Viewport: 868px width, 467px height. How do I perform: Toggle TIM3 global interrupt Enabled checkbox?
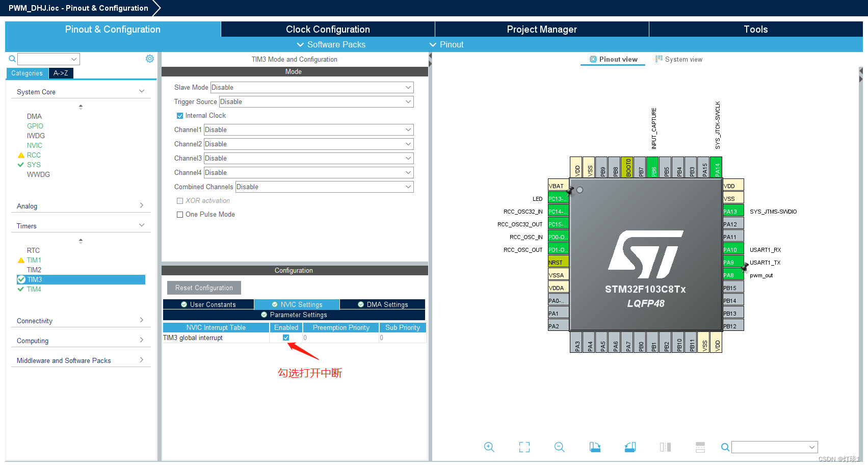286,338
